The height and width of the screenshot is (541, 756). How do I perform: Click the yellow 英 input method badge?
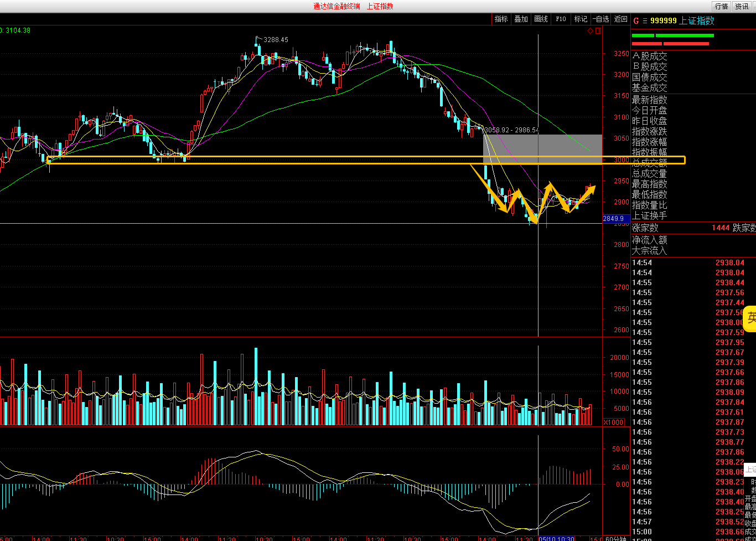tap(750, 318)
